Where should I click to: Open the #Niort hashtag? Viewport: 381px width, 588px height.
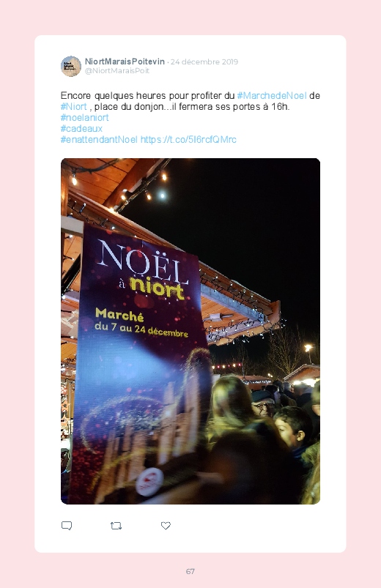[73, 106]
